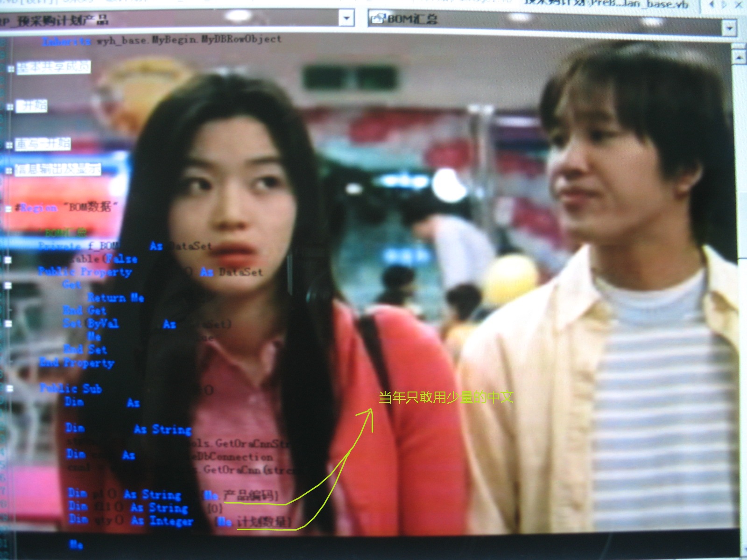Collapse the Get accessor block
This screenshot has height=560, width=747.
coord(8,284)
